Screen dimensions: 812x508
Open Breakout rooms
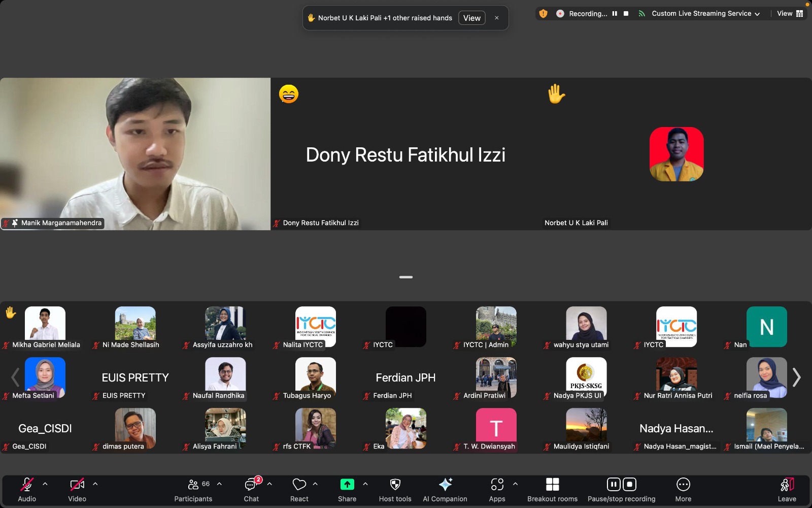pos(552,485)
